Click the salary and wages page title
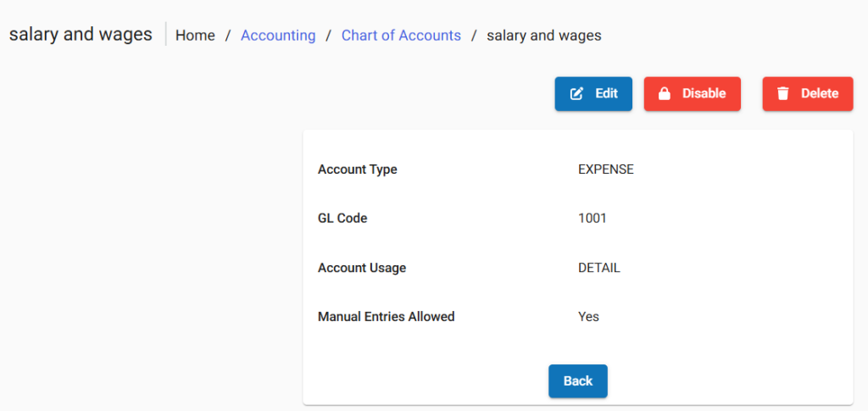Image resolution: width=868 pixels, height=411 pixels. click(x=81, y=35)
